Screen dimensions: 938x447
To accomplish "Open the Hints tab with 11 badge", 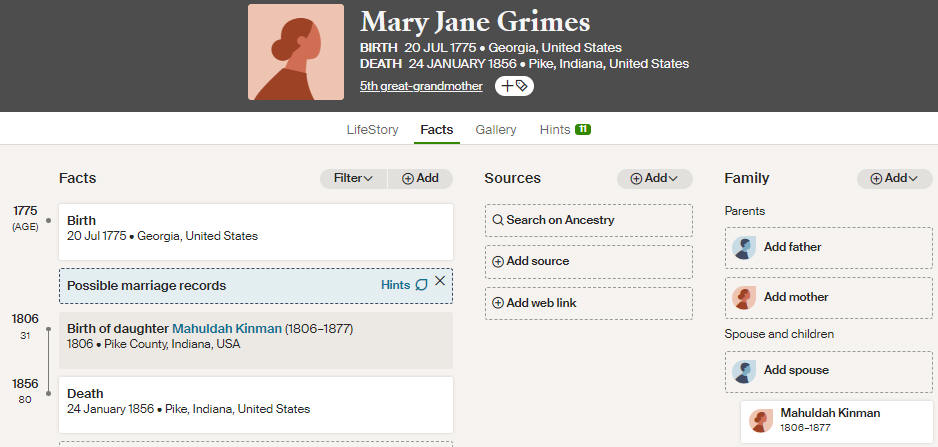I will tap(565, 130).
